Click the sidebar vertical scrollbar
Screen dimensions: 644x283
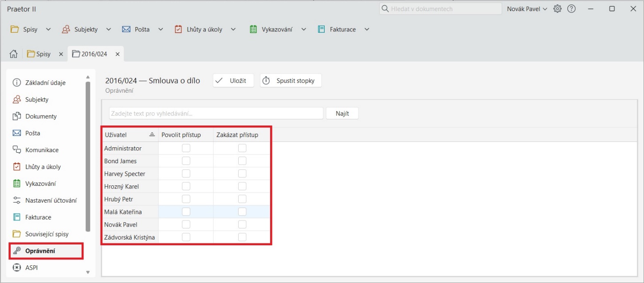coord(88,155)
